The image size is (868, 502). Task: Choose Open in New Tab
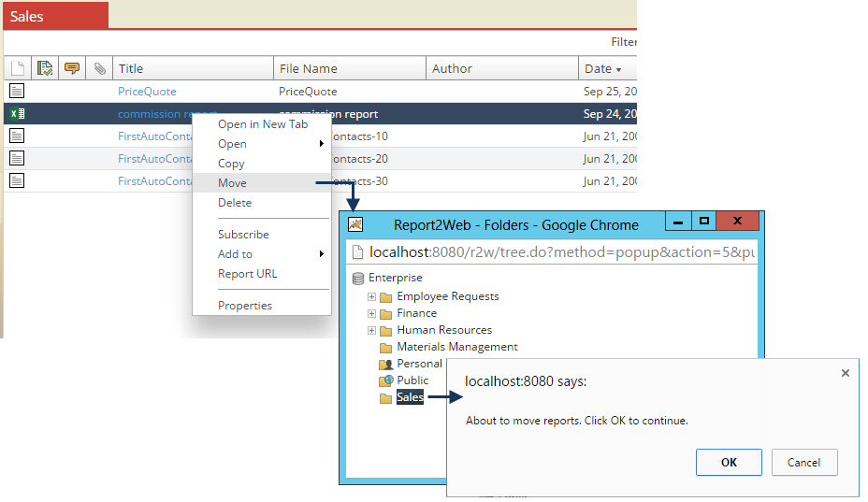pos(263,124)
